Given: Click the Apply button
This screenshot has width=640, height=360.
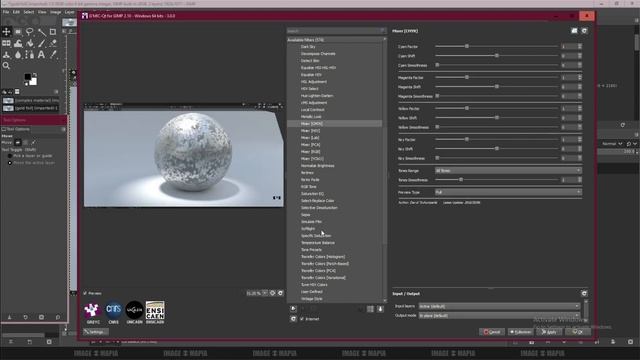Looking at the screenshot, I should coord(549,332).
